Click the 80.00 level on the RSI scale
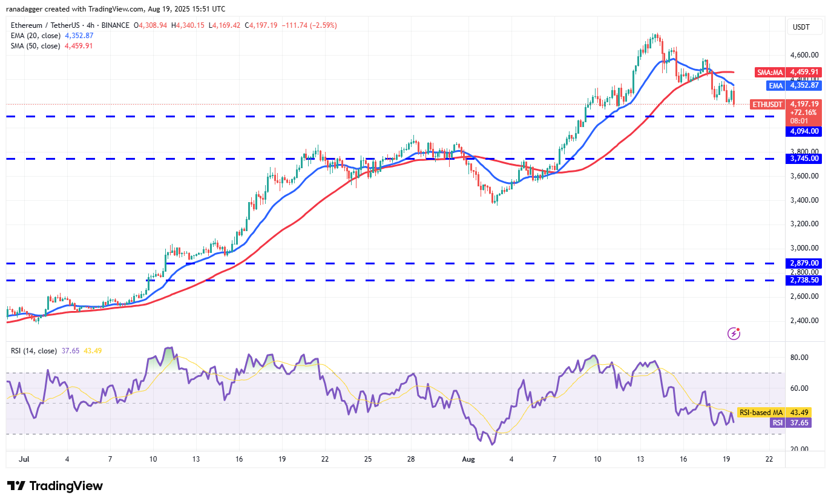The height and width of the screenshot is (504, 831). pyautogui.click(x=801, y=358)
